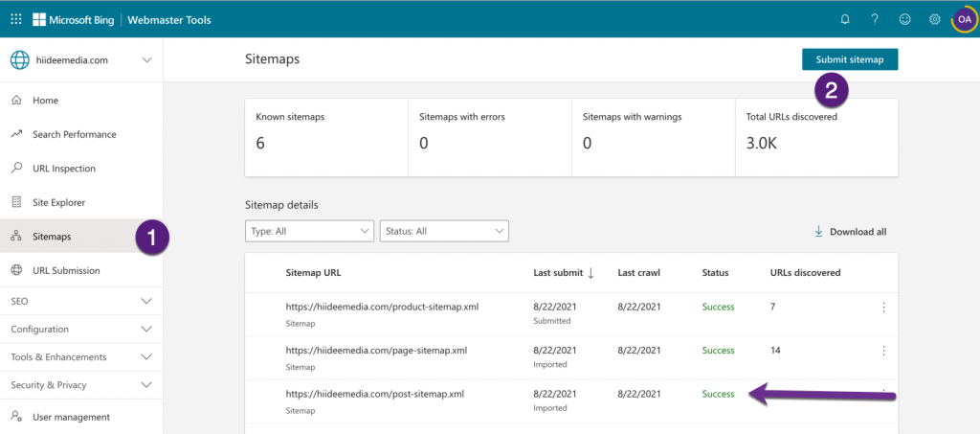
Task: Expand the Security & Privacy section
Action: tap(81, 385)
